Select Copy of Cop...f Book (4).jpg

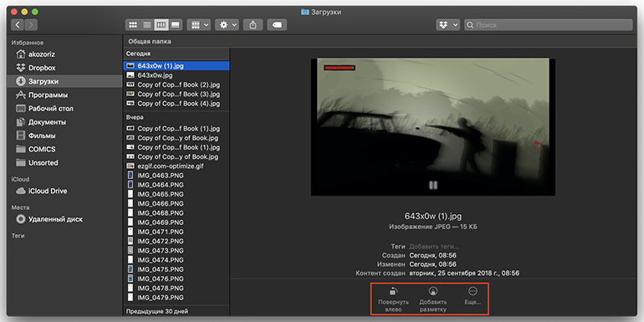176,104
